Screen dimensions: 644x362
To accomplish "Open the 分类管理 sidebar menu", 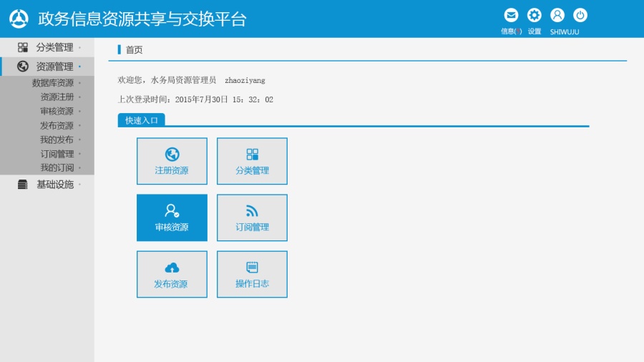I will (x=47, y=47).
